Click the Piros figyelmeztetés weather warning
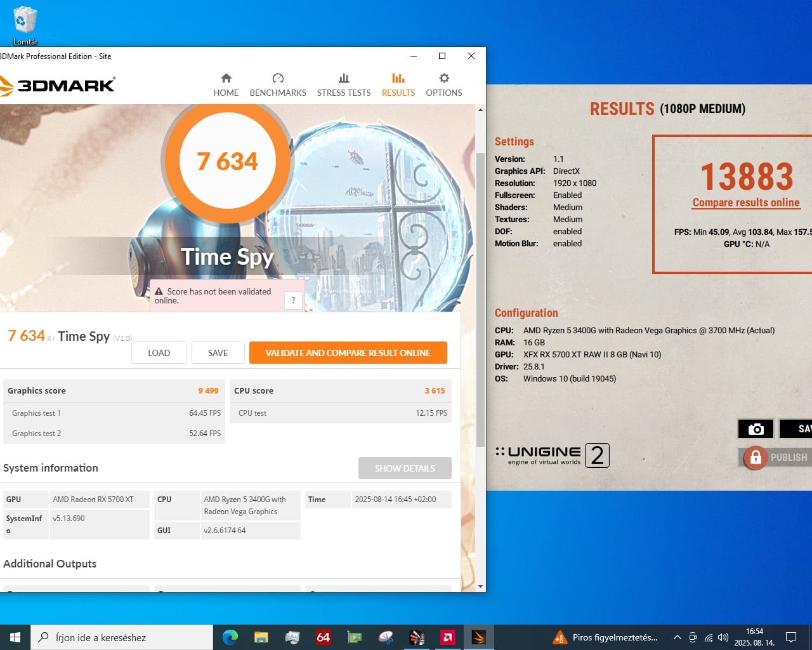Image resolution: width=812 pixels, height=650 pixels. point(606,637)
